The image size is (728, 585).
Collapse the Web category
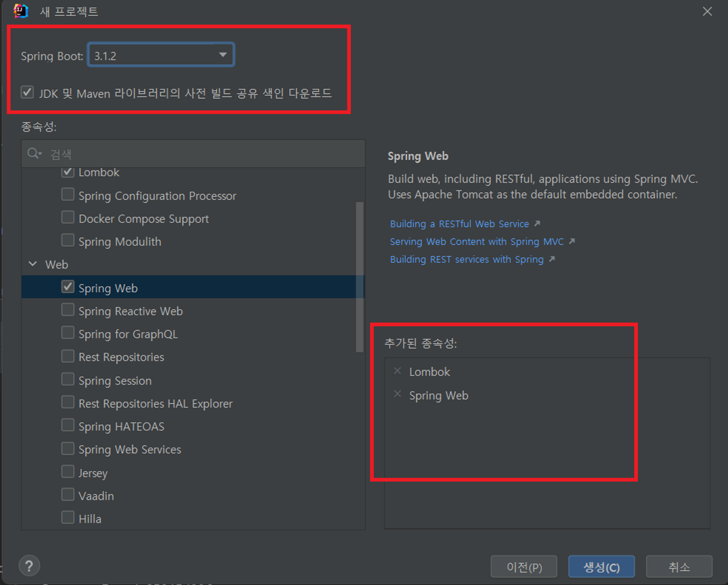point(33,264)
